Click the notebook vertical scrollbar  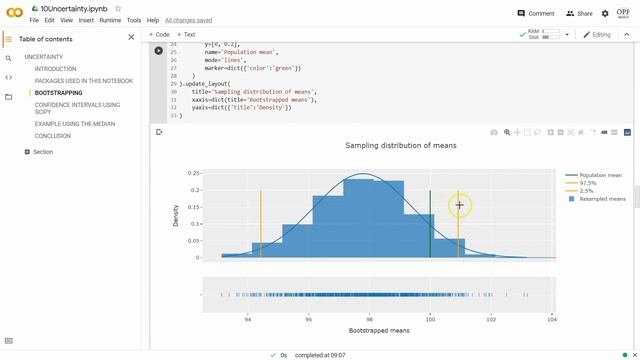[x=637, y=196]
